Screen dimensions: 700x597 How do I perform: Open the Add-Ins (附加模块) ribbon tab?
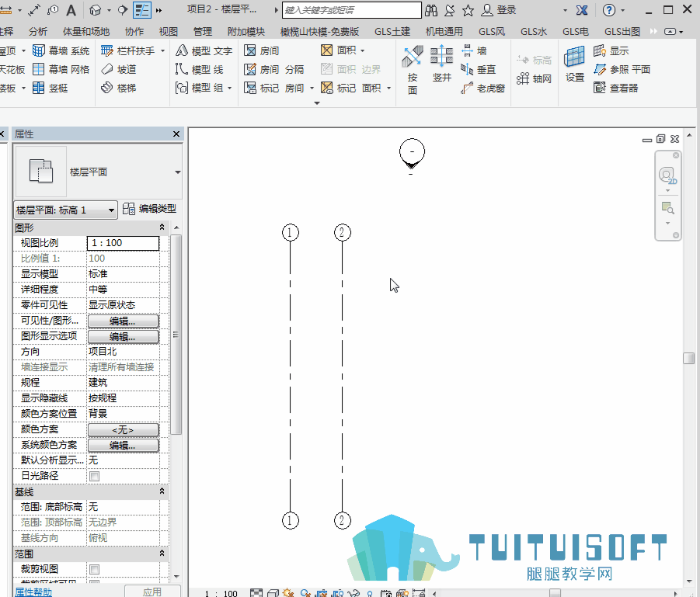(246, 32)
